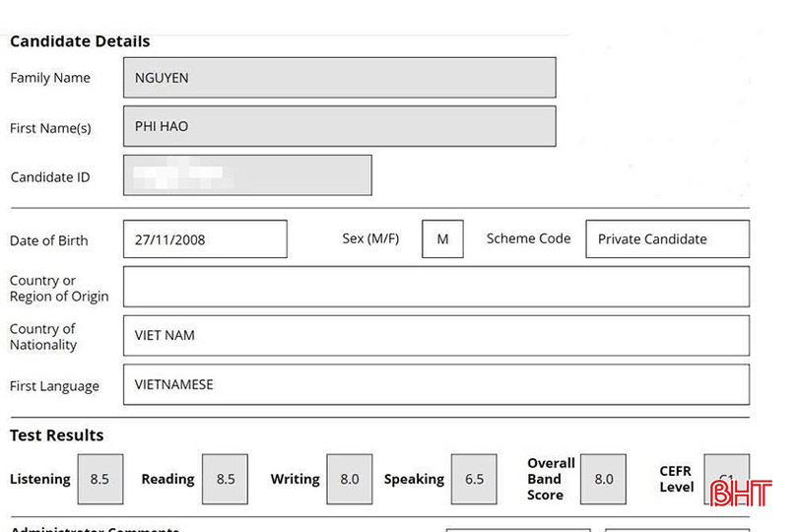Click the Test Results heading
Image resolution: width=798 pixels, height=532 pixels.
(x=56, y=435)
